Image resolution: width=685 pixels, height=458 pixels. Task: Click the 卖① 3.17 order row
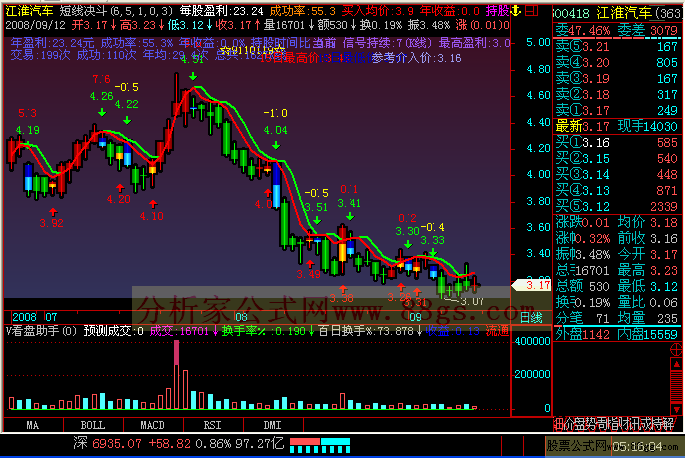(616, 111)
